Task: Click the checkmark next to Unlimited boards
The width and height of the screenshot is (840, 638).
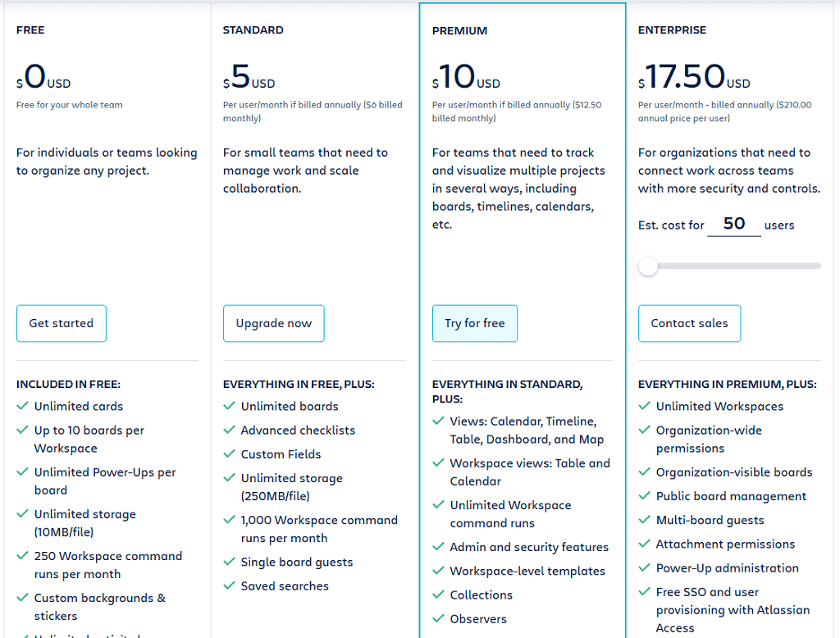Action: coord(229,406)
